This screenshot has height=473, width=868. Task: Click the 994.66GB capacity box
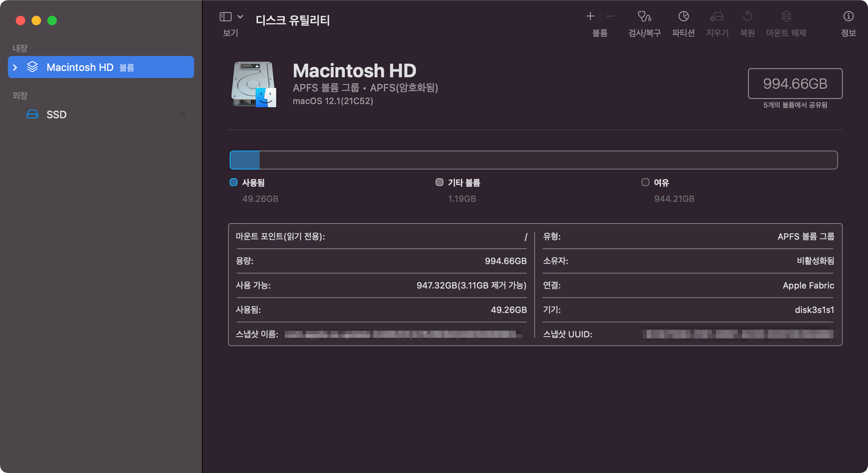(x=795, y=84)
